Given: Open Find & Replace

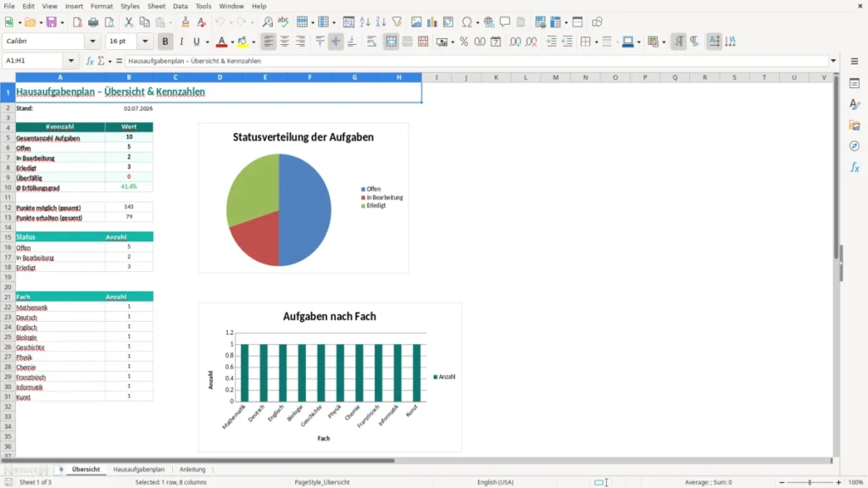Looking at the screenshot, I should click(267, 22).
